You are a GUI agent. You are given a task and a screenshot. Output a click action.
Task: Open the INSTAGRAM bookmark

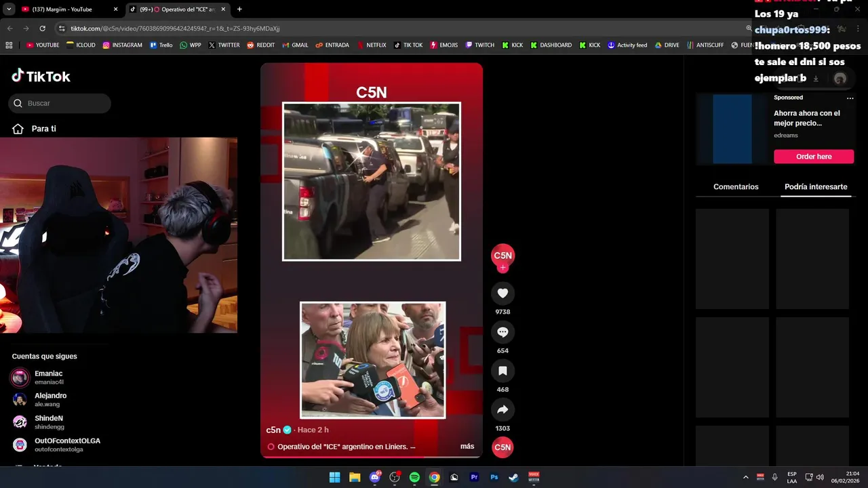click(123, 45)
